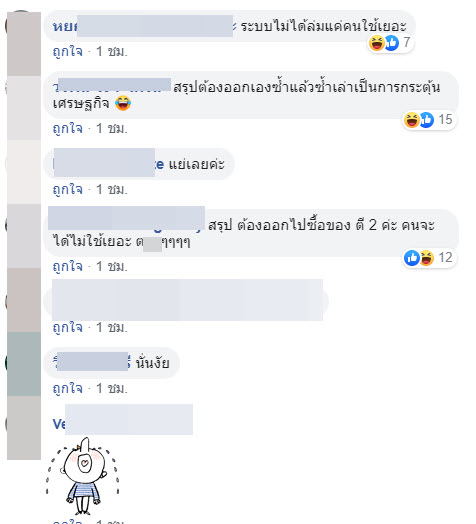476x524 pixels.
Task: Click the laughing reaction icon beside count 12
Action: 426,258
